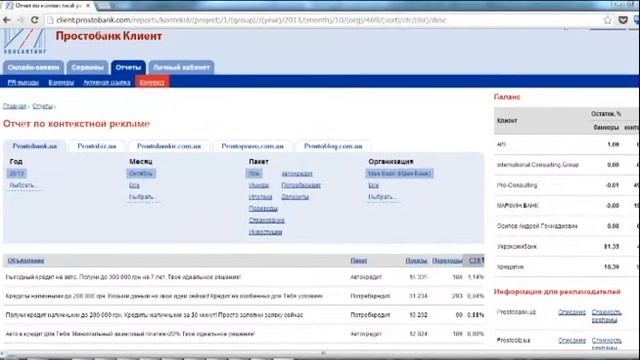Sort by Показы column header
Screen dimensions: 640x360
click(x=416, y=260)
